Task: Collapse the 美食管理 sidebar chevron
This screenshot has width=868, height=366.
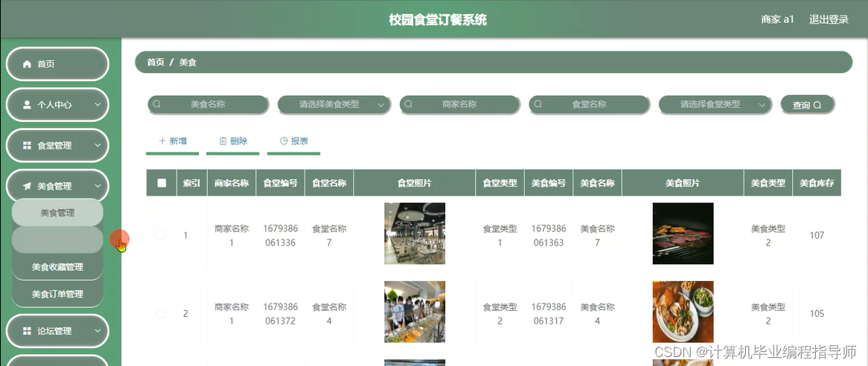Action: coord(98,186)
